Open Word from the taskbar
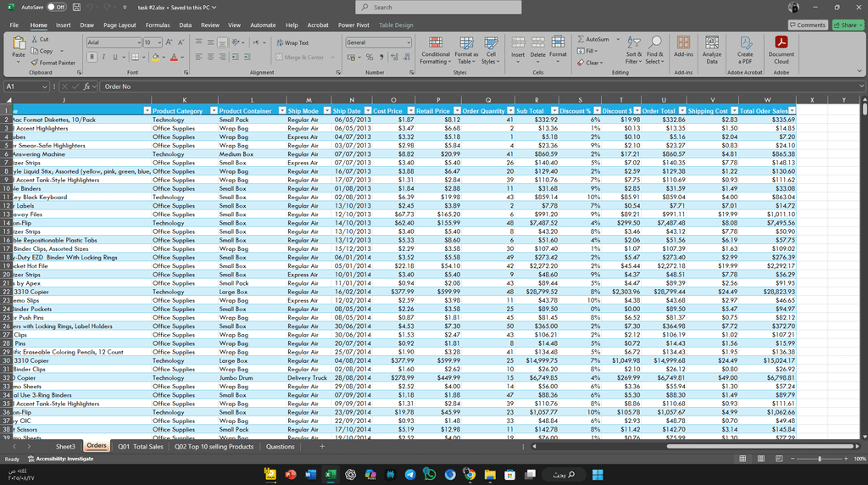Viewport: 868px width, 485px height. click(310, 475)
